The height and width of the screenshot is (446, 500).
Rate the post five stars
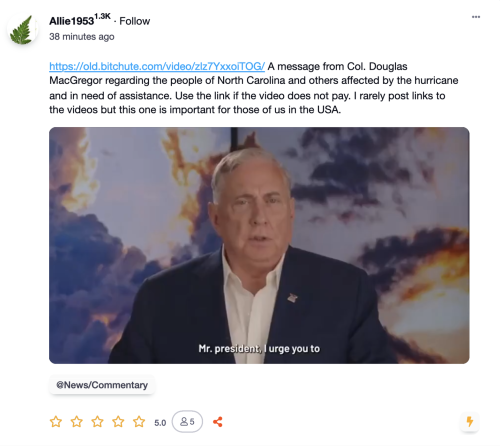click(x=139, y=422)
